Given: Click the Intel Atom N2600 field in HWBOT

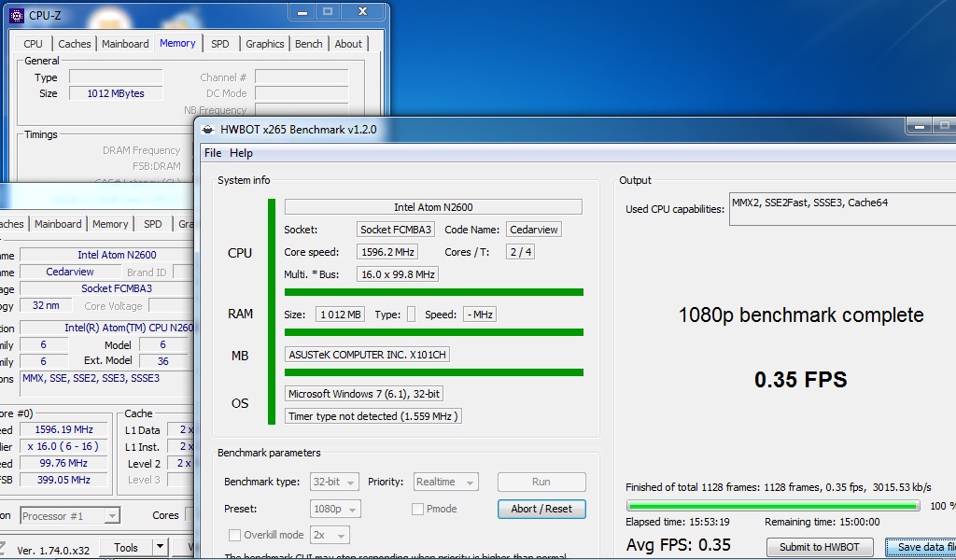Looking at the screenshot, I should [433, 207].
